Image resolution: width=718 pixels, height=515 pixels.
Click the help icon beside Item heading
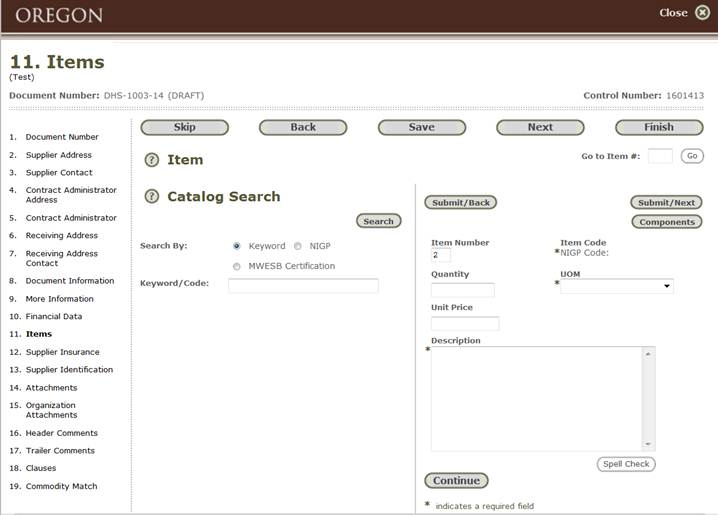(x=152, y=160)
